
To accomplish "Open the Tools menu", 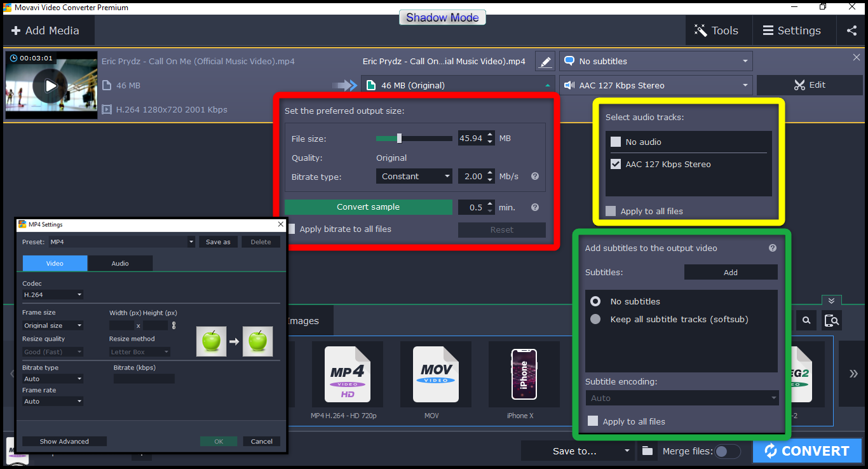I will coord(718,31).
